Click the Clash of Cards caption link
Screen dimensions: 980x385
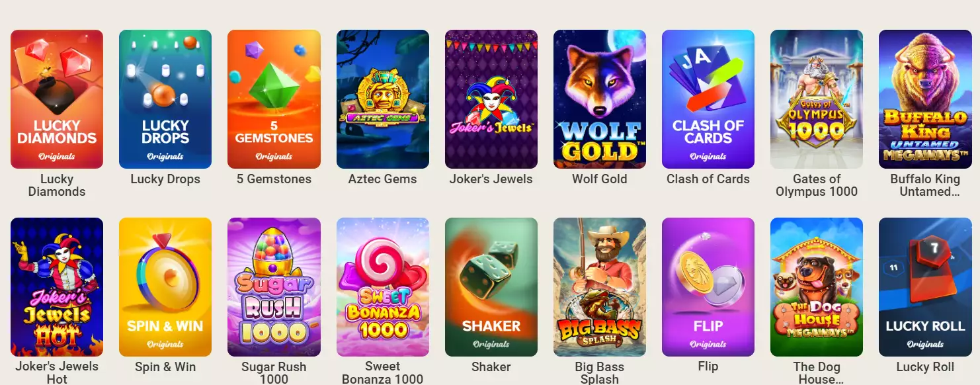pyautogui.click(x=708, y=179)
